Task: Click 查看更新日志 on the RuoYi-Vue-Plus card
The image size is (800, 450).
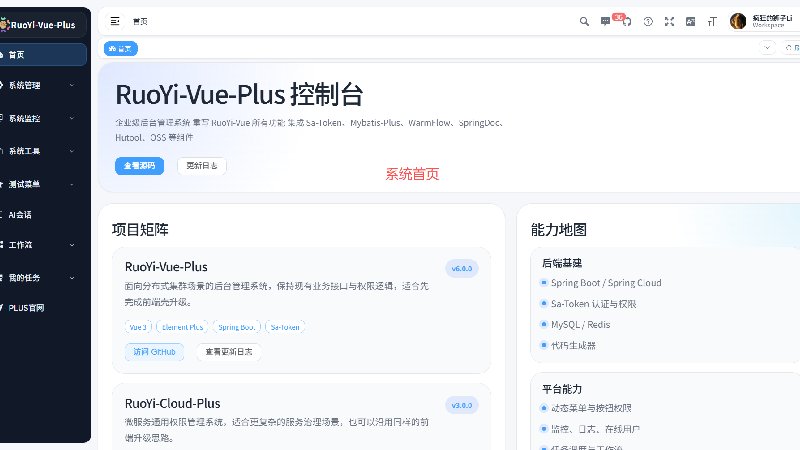Action: pyautogui.click(x=229, y=352)
